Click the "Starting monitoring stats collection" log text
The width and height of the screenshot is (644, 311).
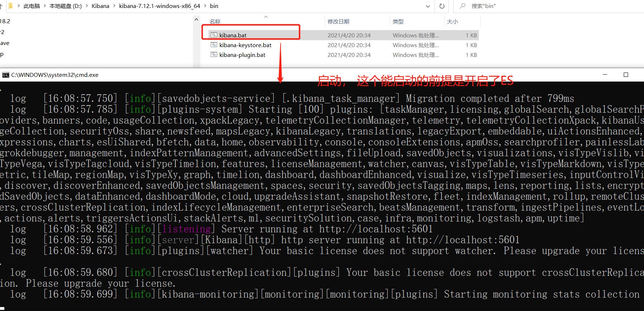(542, 294)
